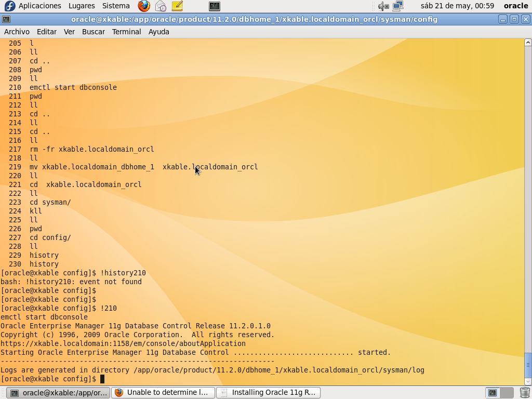
Task: Click 'Oracle Enterprise Manager 11g Database Control Release' line
Action: coord(136,326)
